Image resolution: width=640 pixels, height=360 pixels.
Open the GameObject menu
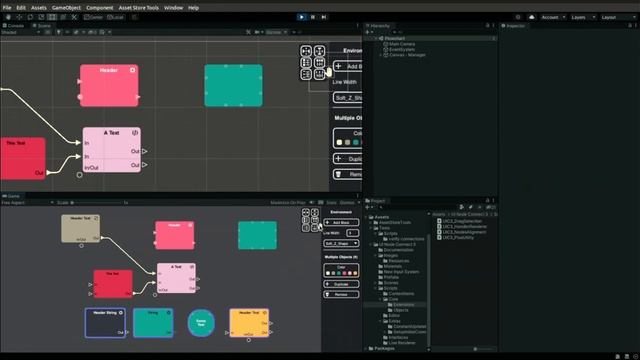tap(66, 7)
